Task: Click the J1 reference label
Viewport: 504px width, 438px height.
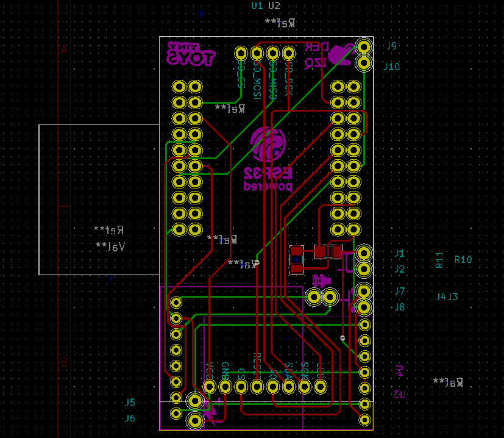Action: [399, 253]
